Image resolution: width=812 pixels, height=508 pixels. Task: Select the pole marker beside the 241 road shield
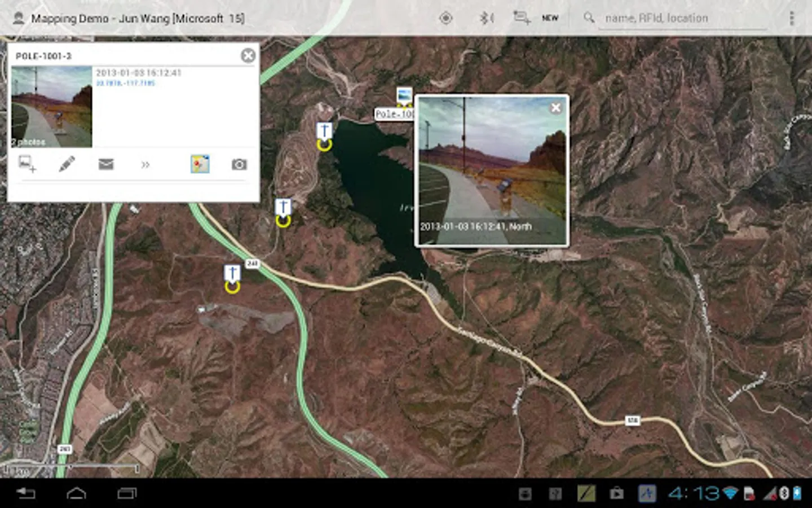pos(232,279)
